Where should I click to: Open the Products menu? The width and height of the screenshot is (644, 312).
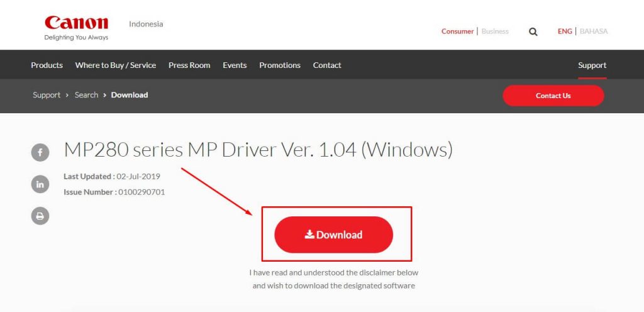click(47, 65)
